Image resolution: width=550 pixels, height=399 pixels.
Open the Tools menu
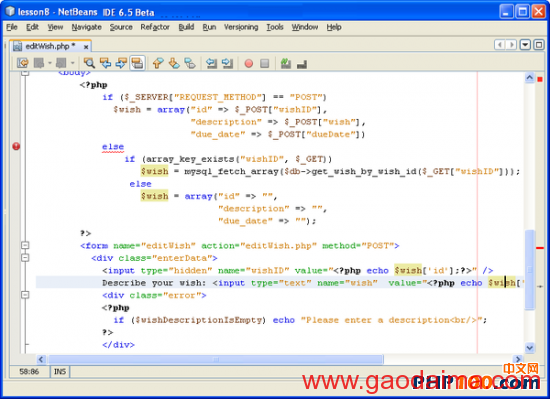(275, 27)
